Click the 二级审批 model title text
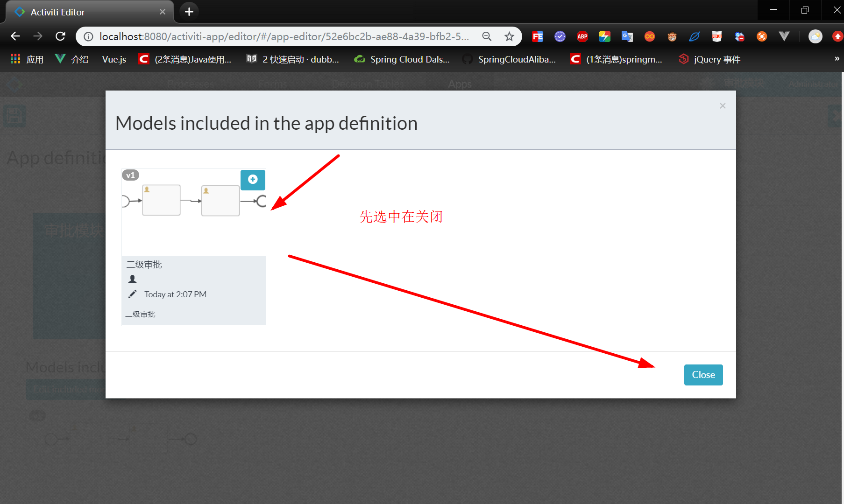Viewport: 844px width, 504px height. point(144,265)
